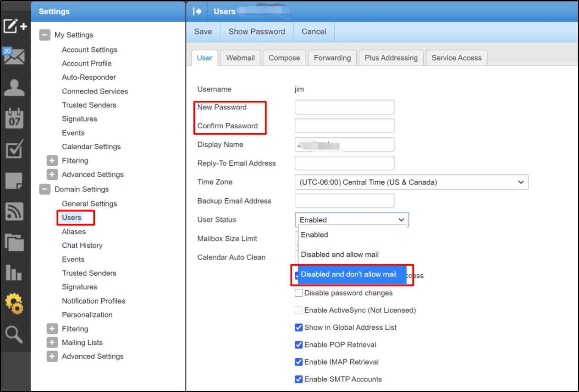Expand Filtering under My Settings
This screenshot has width=579, height=392.
pos(52,161)
